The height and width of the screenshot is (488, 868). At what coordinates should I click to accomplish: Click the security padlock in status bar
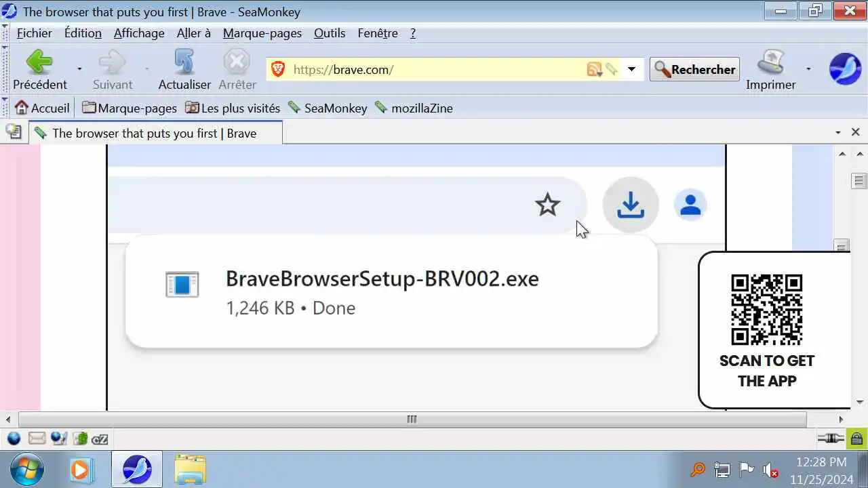pos(856,439)
